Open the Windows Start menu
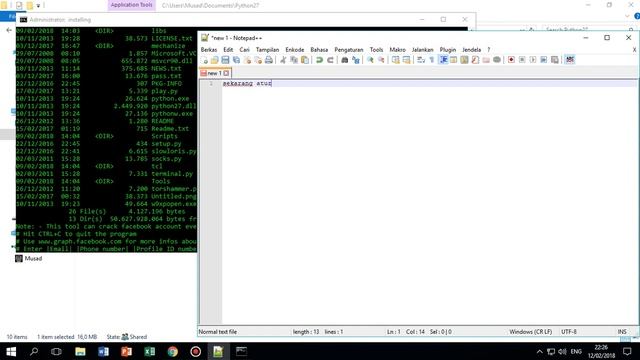640x360 pixels. tap(11, 351)
